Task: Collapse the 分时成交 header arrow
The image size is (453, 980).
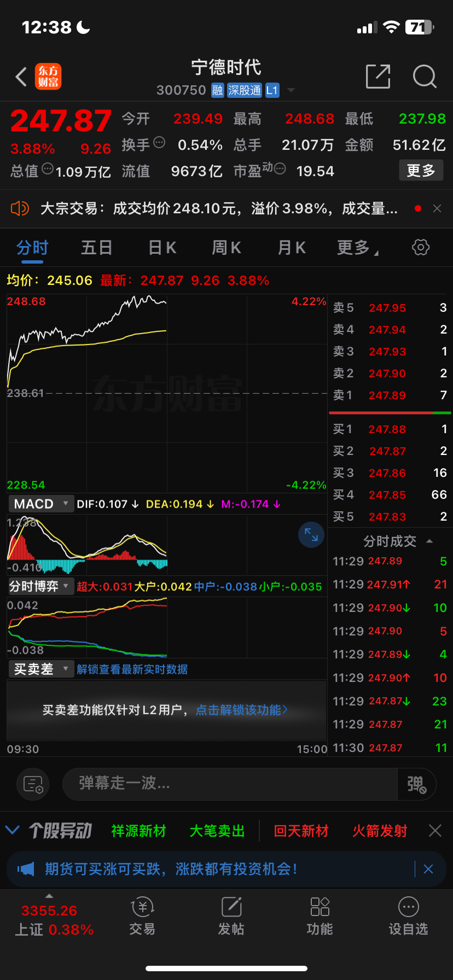Action: click(429, 541)
